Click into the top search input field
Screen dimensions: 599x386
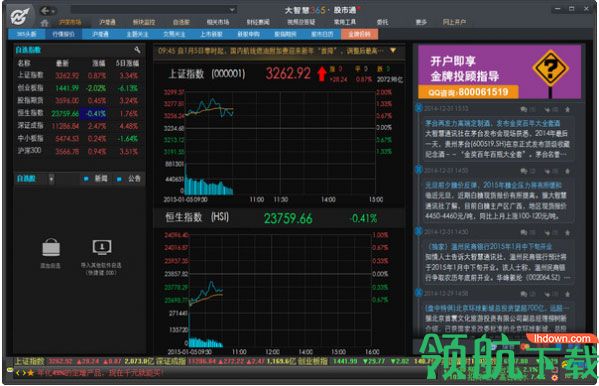[150, 10]
